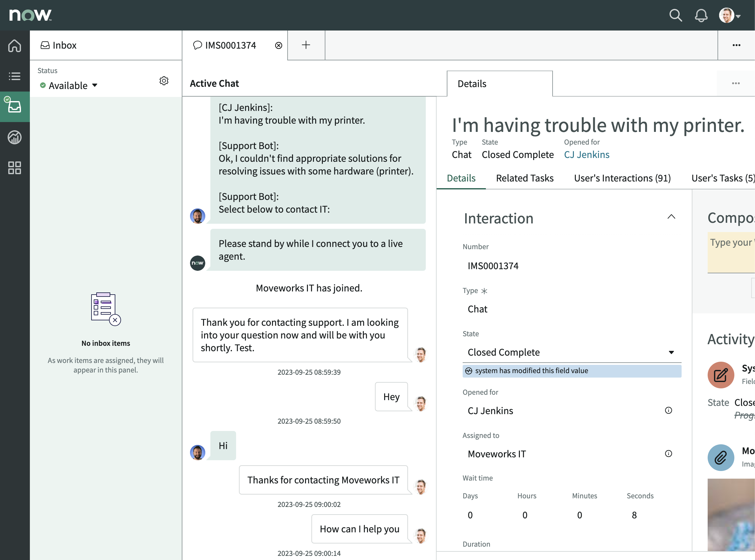Screen dimensions: 755x560
Task: Click the 'No inbox items' clipboard icon
Action: click(106, 309)
